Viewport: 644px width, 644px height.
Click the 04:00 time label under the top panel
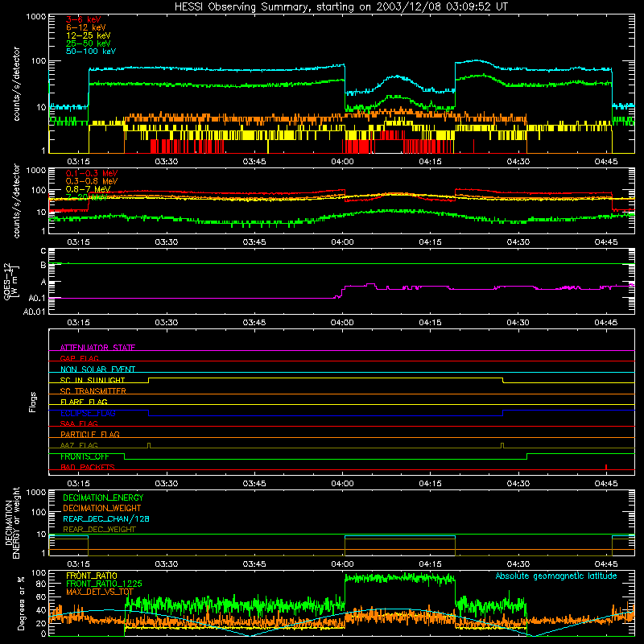click(x=342, y=162)
